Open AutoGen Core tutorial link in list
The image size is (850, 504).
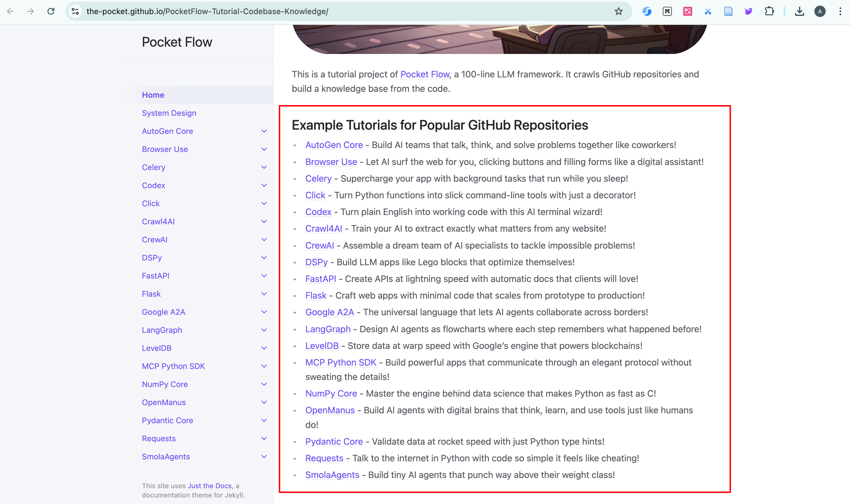click(334, 145)
